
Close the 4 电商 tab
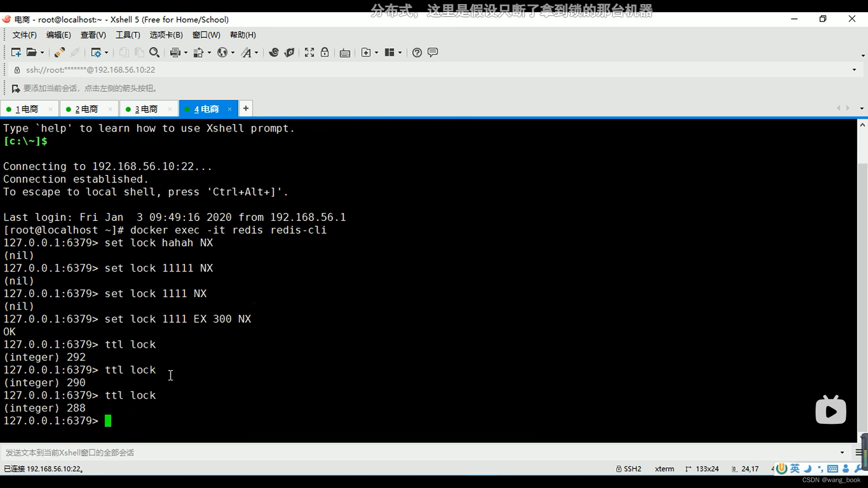(x=230, y=109)
